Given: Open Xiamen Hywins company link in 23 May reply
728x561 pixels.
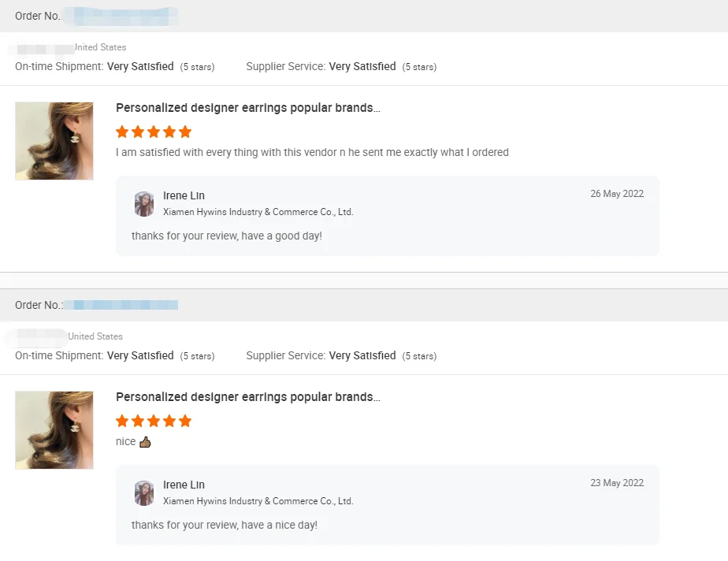Looking at the screenshot, I should (x=258, y=501).
